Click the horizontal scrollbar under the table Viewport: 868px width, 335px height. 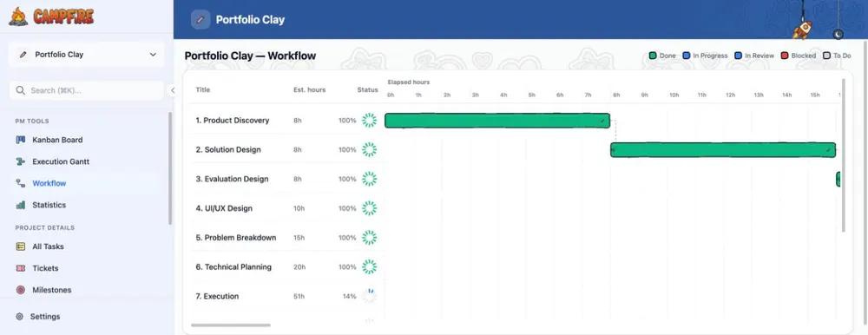click(x=231, y=325)
